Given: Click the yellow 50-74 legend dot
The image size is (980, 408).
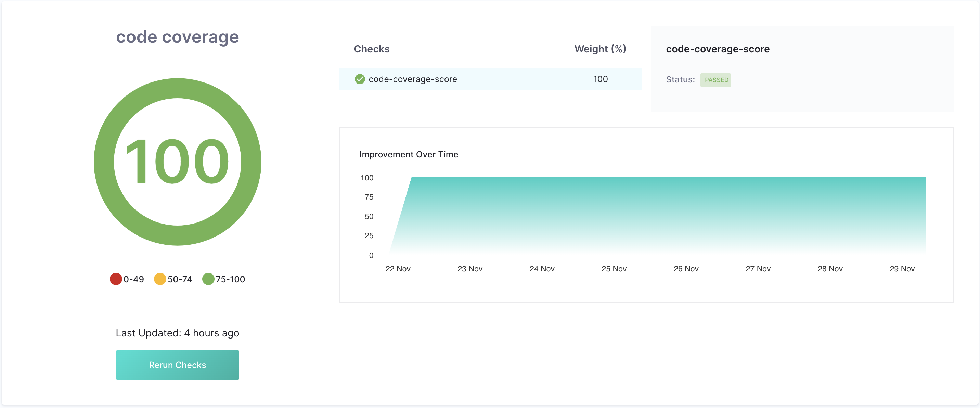Looking at the screenshot, I should tap(160, 279).
